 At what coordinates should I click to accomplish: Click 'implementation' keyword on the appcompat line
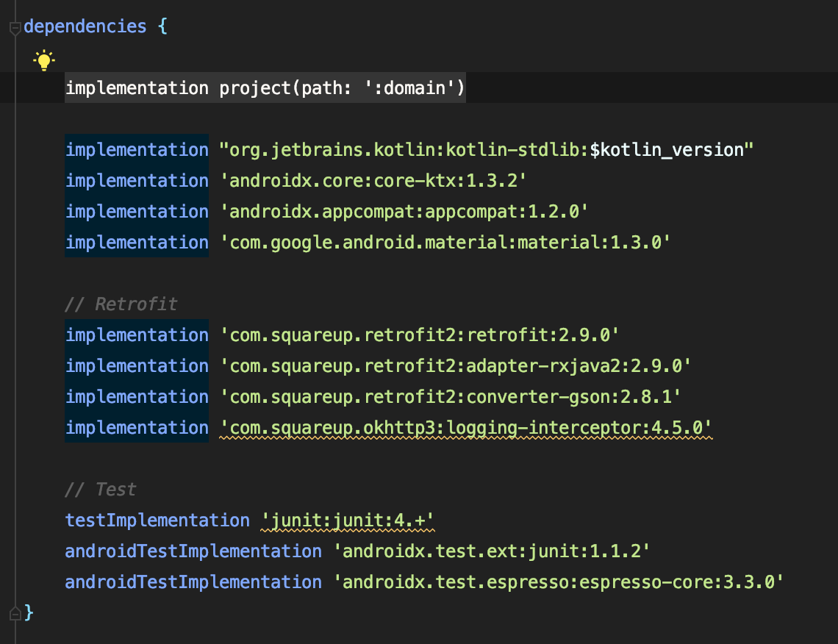point(137,212)
